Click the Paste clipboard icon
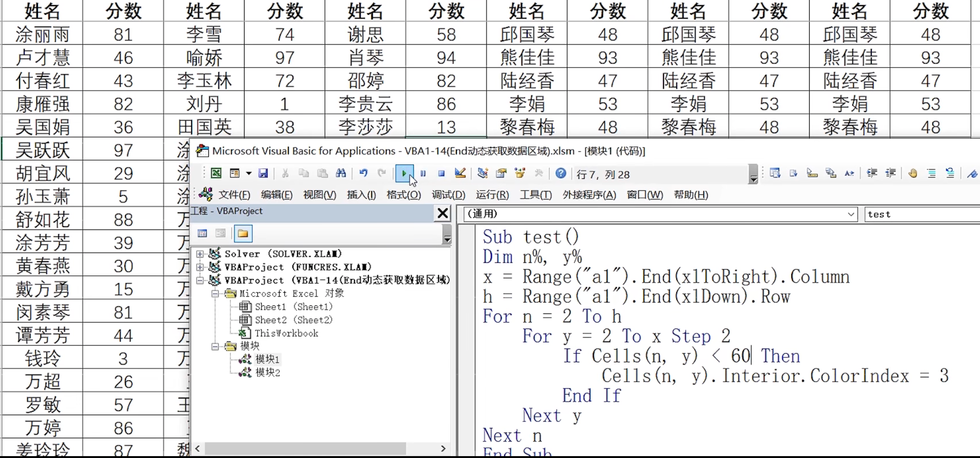 [322, 173]
